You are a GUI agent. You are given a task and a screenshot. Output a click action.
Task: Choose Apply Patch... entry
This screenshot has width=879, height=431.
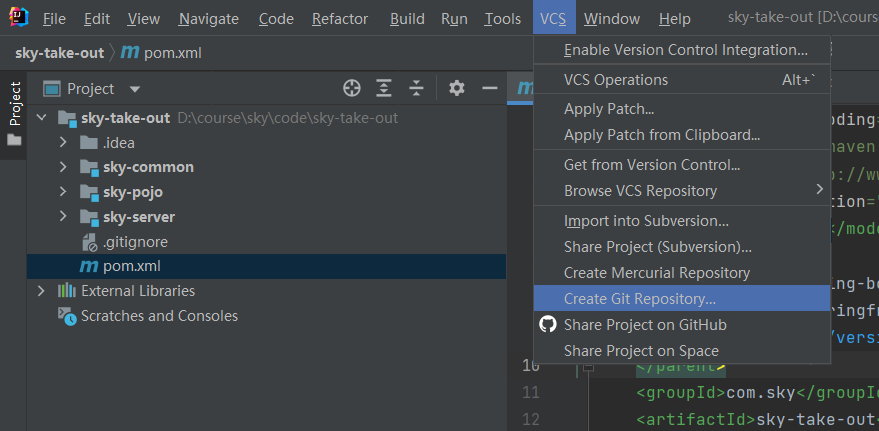(682, 109)
